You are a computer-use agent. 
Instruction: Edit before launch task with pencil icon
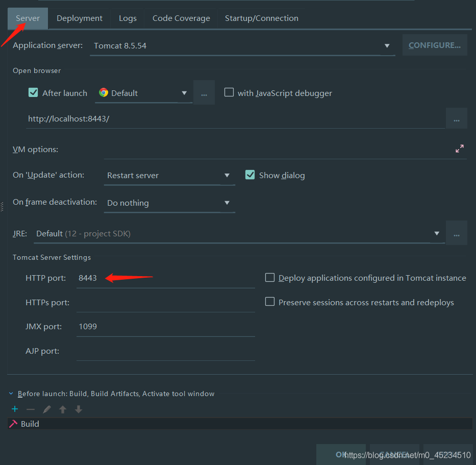coord(46,409)
